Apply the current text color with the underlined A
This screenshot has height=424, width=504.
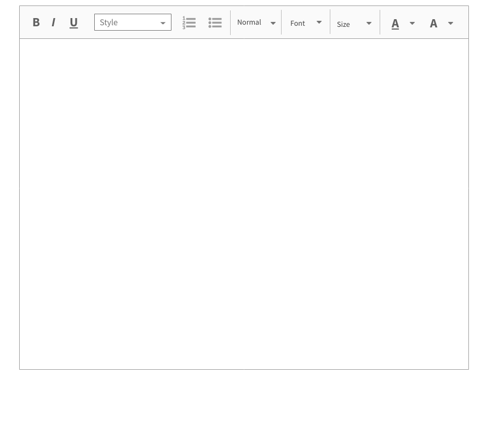395,23
